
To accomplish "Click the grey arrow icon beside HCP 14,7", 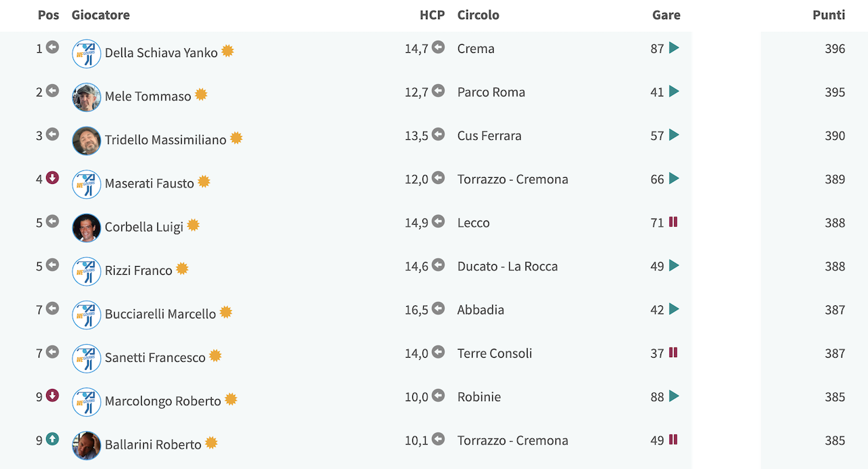I will [438, 48].
